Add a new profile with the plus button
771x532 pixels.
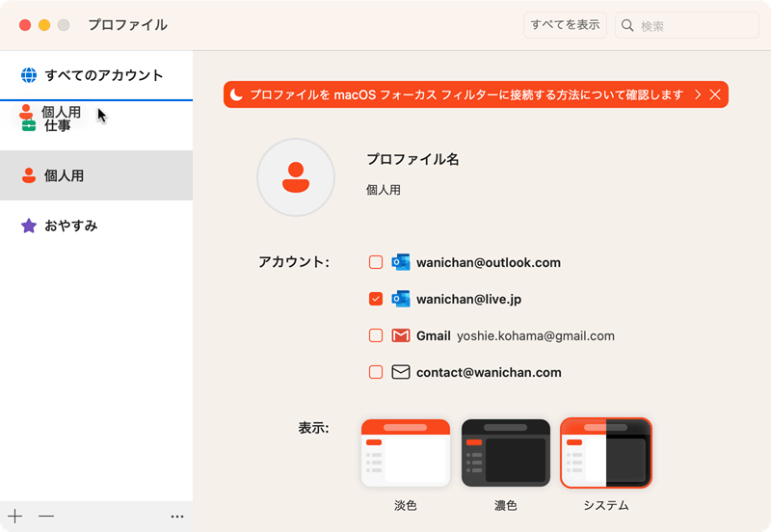(x=15, y=517)
